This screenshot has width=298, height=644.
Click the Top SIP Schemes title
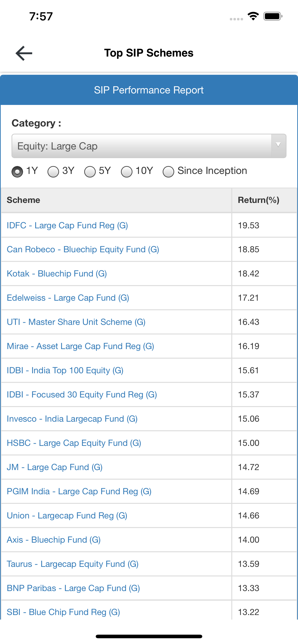[x=149, y=53]
